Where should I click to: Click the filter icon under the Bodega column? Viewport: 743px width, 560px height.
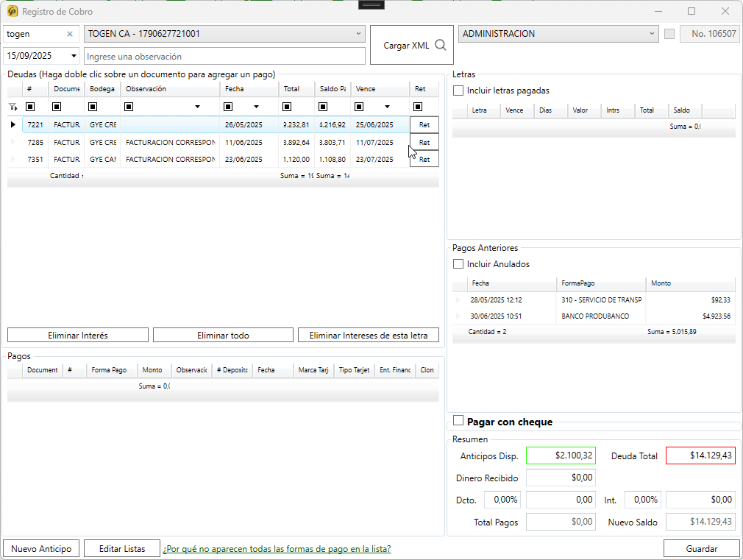(x=93, y=107)
